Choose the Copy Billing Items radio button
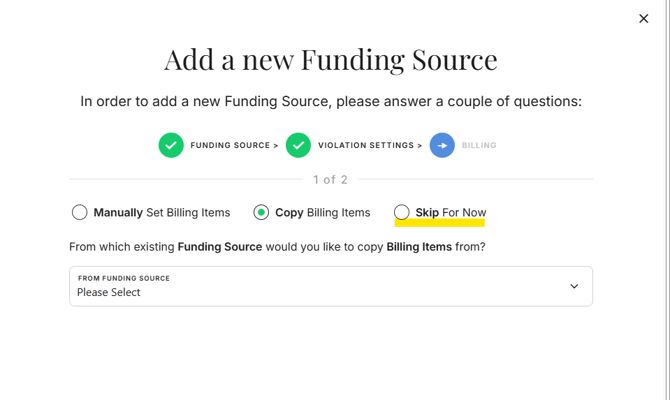Image resolution: width=670 pixels, height=400 pixels. tap(261, 212)
